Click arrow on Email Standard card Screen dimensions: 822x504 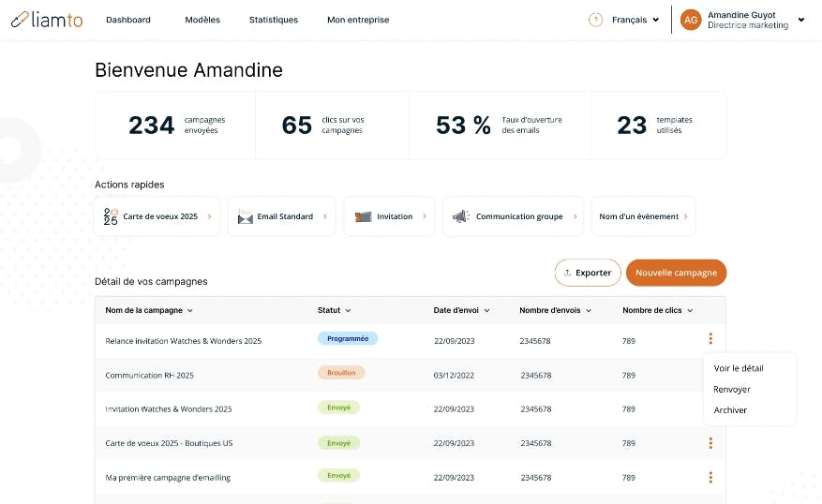tap(325, 216)
